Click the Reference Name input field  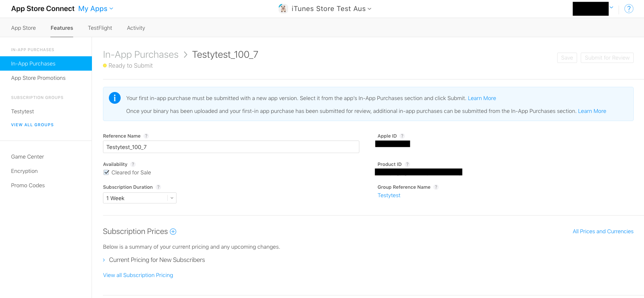231,147
